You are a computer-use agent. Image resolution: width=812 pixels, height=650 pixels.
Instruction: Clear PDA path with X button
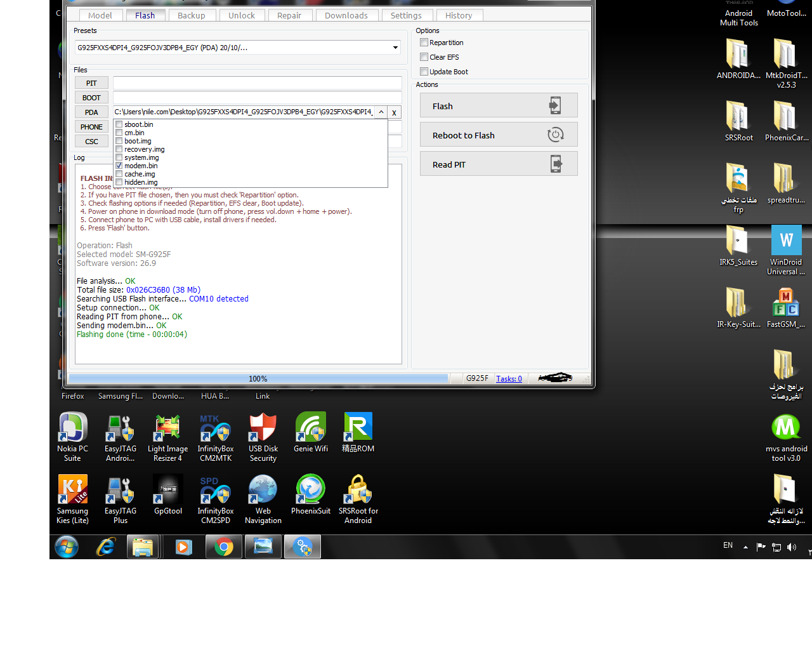pos(394,112)
